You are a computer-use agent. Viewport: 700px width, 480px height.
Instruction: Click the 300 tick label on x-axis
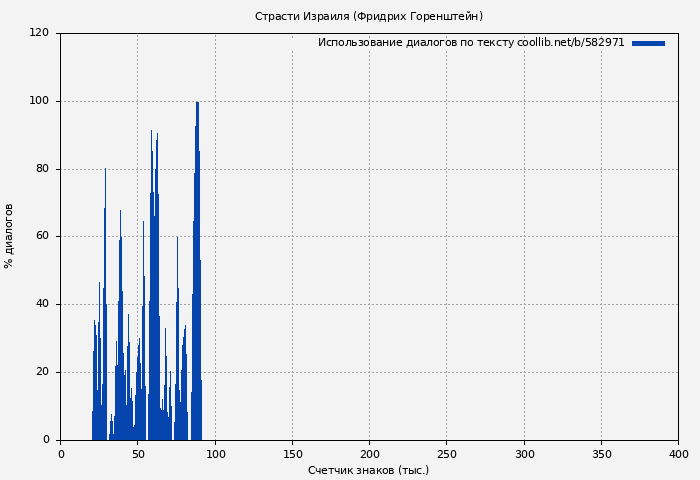point(523,454)
